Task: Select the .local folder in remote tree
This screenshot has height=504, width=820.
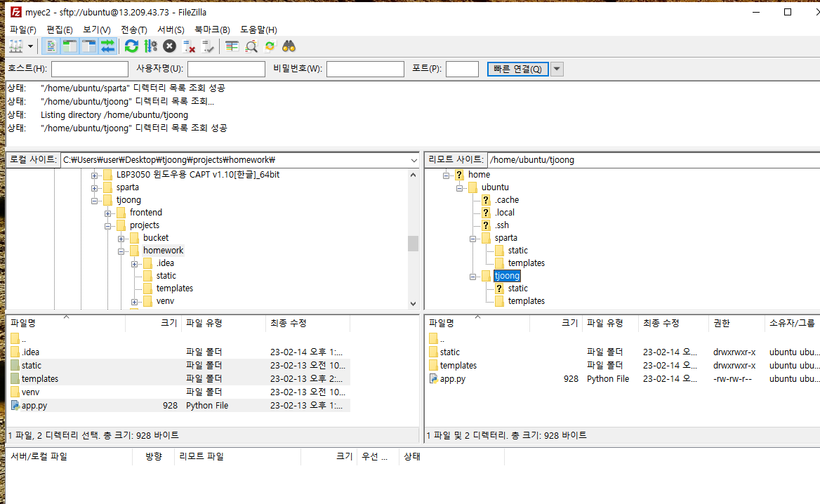Action: 505,212
